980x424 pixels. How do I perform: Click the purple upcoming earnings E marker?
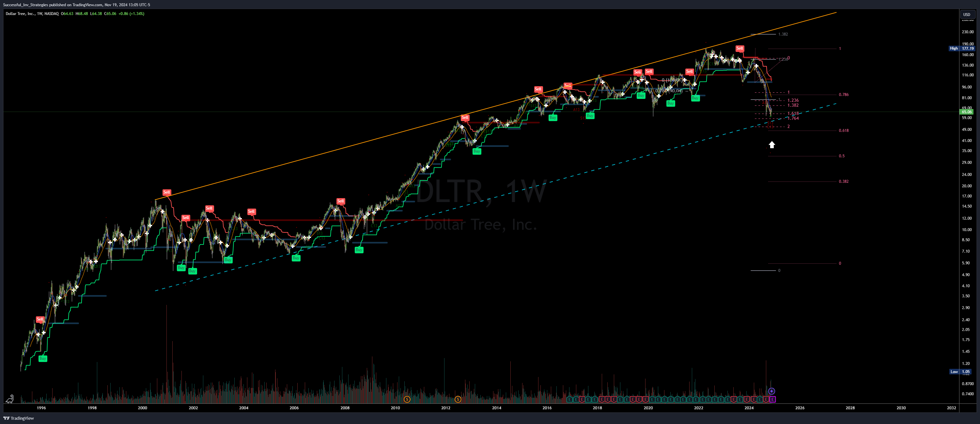pyautogui.click(x=773, y=399)
